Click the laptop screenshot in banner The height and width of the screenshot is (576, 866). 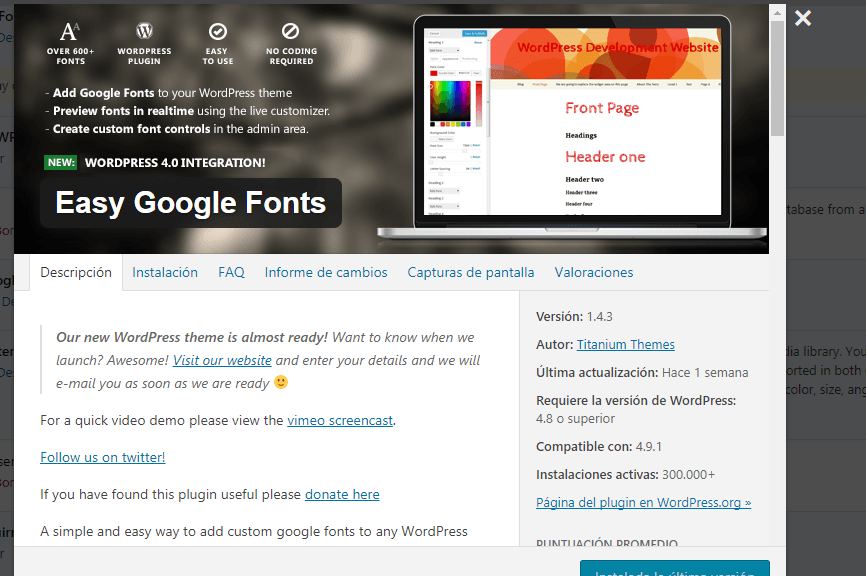572,127
